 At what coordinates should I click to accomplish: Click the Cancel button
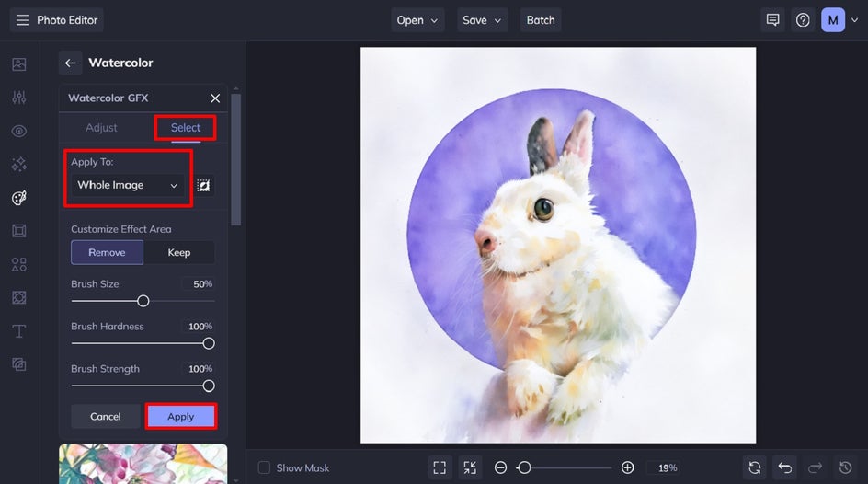point(106,417)
